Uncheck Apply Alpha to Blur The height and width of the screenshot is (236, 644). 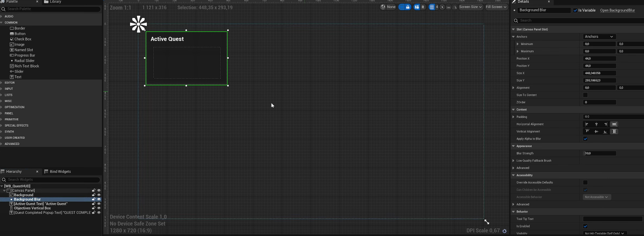coord(585,139)
